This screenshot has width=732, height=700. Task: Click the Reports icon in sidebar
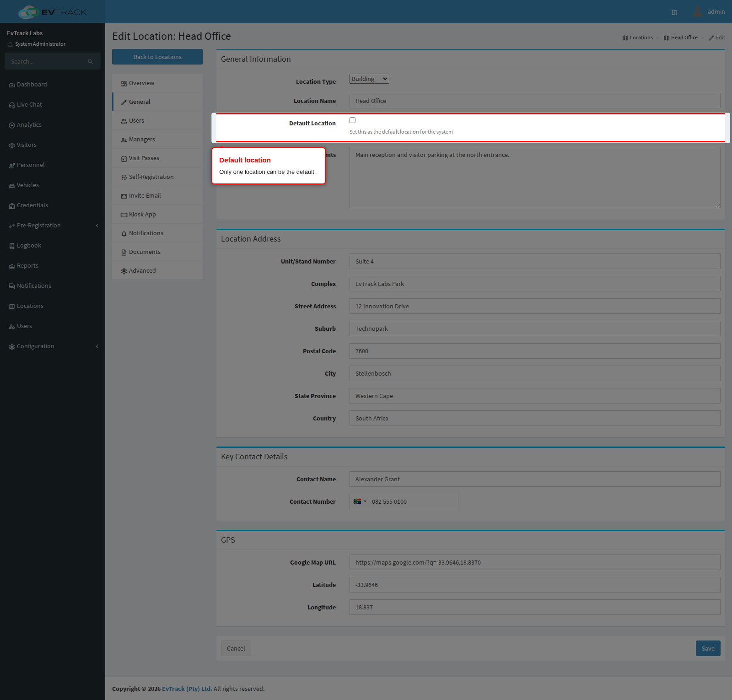[x=12, y=266]
